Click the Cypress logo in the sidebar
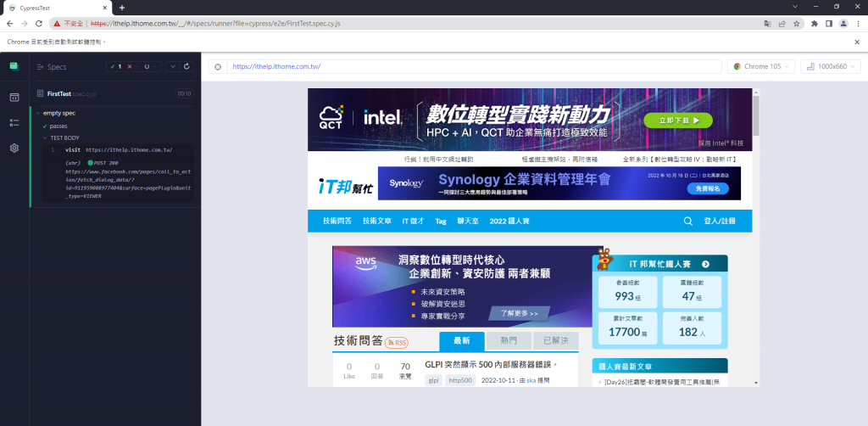Viewport: 868px width, 426px height. [14, 66]
